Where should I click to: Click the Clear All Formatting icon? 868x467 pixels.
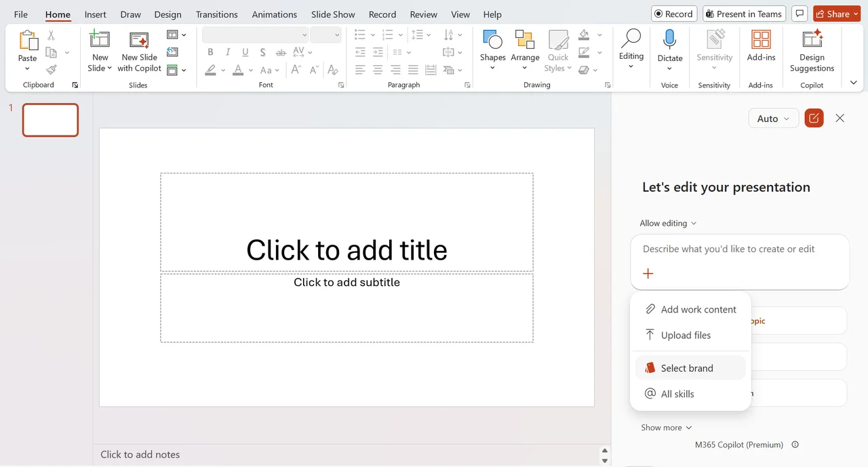tap(332, 70)
